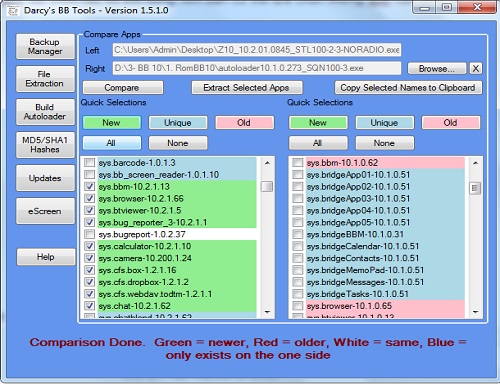Click right list scroll down arrow
Image resolution: width=500 pixels, height=384 pixels.
tap(475, 312)
